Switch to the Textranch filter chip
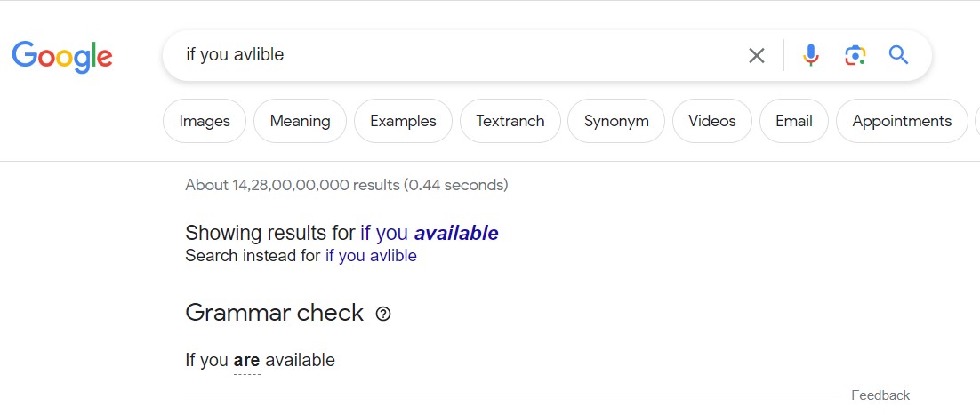This screenshot has width=980, height=415. (x=510, y=121)
